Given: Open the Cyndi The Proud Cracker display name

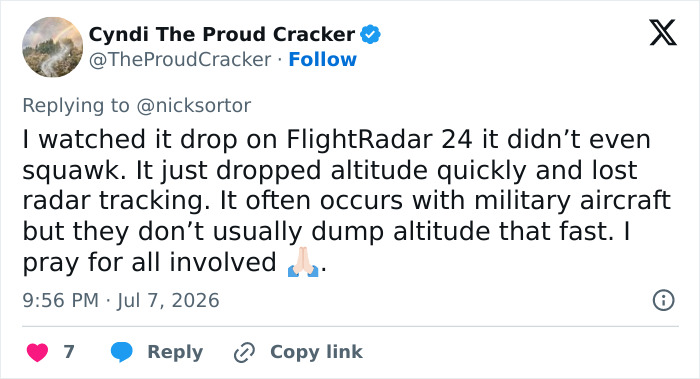Looking at the screenshot, I should (222, 34).
